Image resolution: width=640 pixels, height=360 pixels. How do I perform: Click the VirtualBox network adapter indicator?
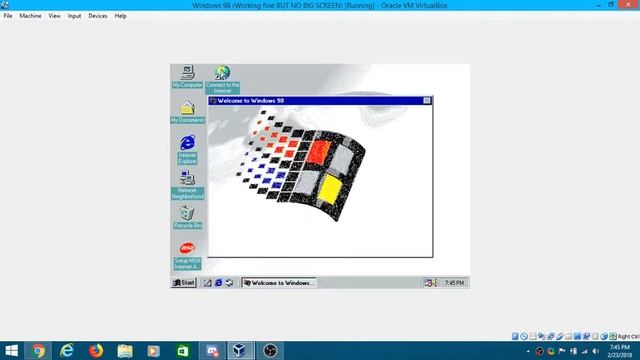(x=551, y=336)
